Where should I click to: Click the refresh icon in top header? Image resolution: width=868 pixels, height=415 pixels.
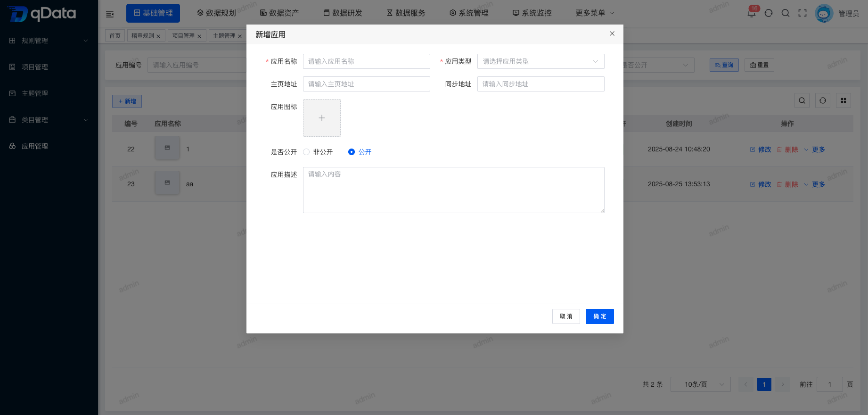[769, 13]
